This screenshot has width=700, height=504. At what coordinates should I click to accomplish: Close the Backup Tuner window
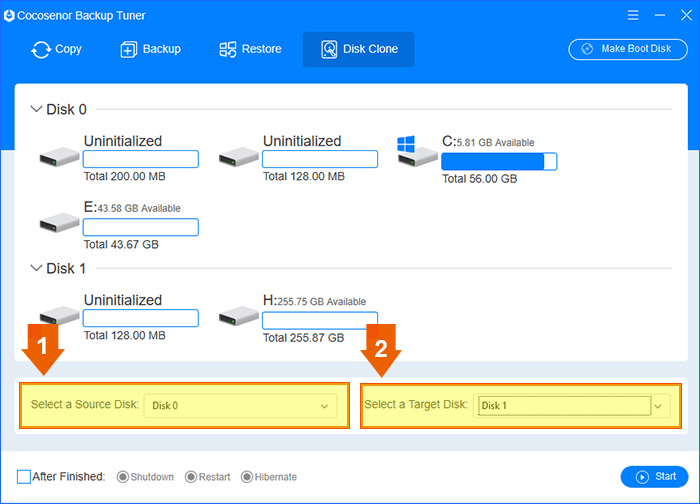click(686, 15)
